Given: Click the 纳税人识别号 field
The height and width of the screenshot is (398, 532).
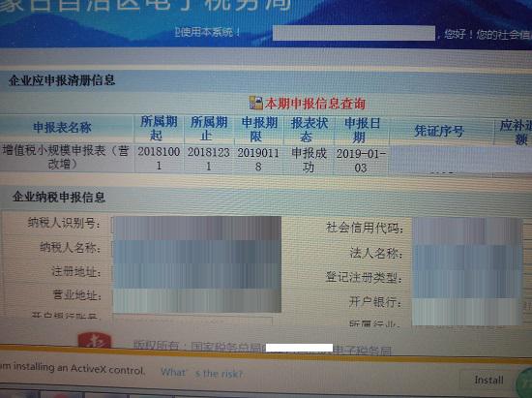Looking at the screenshot, I should [196, 228].
